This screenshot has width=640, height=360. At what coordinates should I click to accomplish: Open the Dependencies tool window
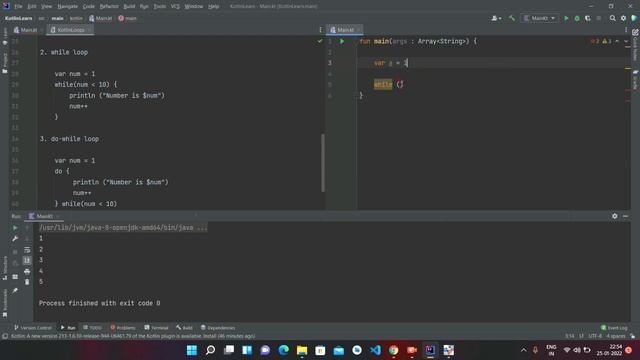[x=218, y=328]
